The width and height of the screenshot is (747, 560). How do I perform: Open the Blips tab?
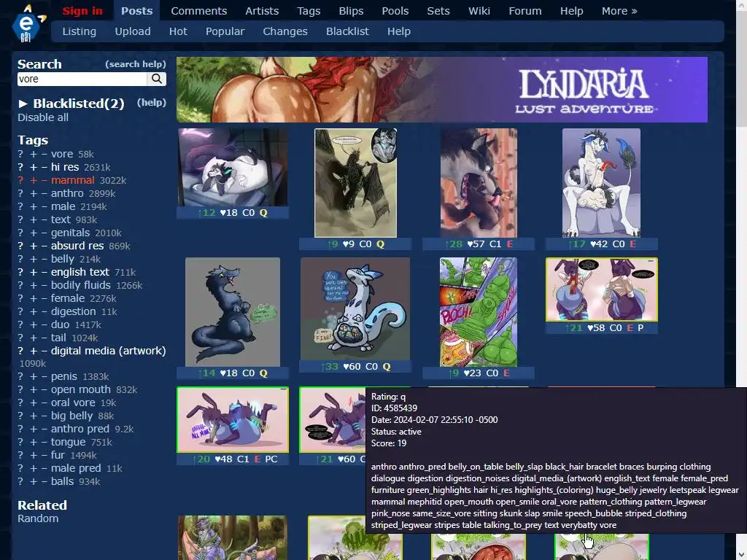click(351, 11)
